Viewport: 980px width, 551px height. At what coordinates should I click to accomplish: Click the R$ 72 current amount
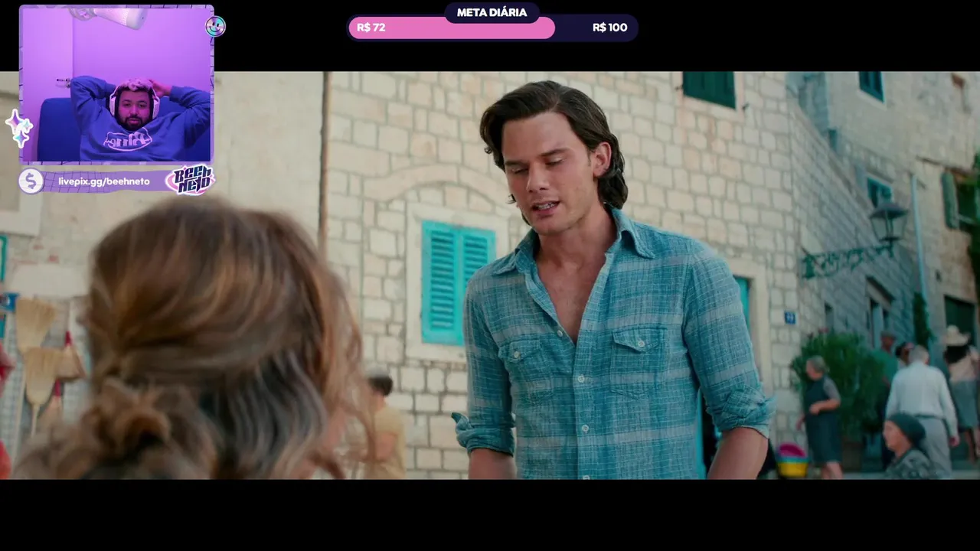coord(371,28)
